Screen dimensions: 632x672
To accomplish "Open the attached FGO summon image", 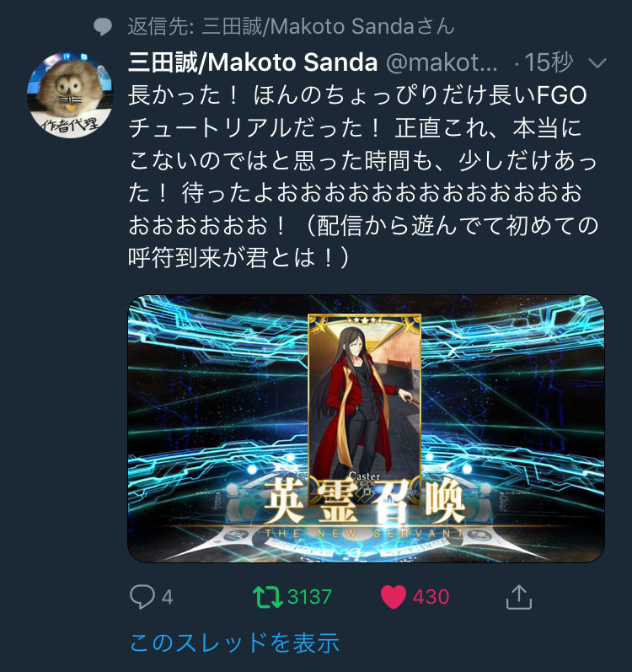I will [x=366, y=428].
